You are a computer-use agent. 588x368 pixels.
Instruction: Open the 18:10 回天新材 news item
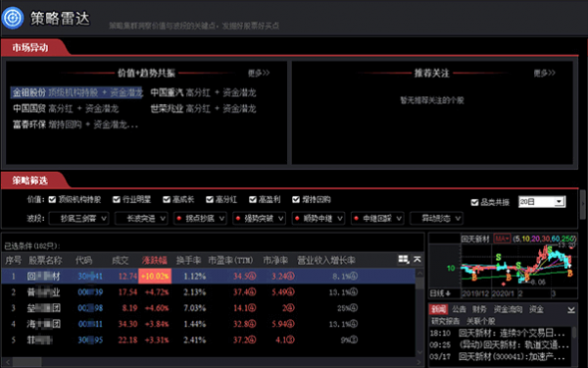[497, 333]
